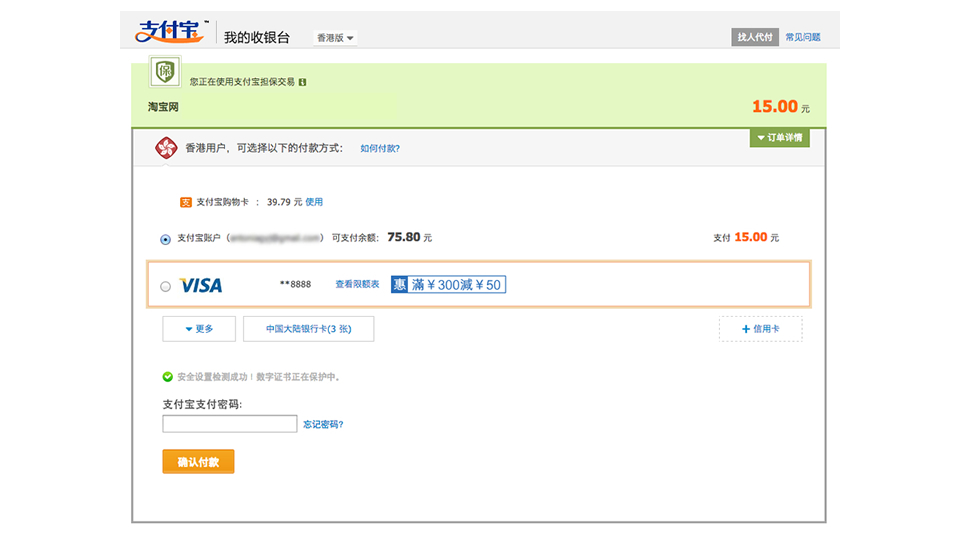Click the 忘记密码? link
The width and height of the screenshot is (960, 557).
[323, 425]
